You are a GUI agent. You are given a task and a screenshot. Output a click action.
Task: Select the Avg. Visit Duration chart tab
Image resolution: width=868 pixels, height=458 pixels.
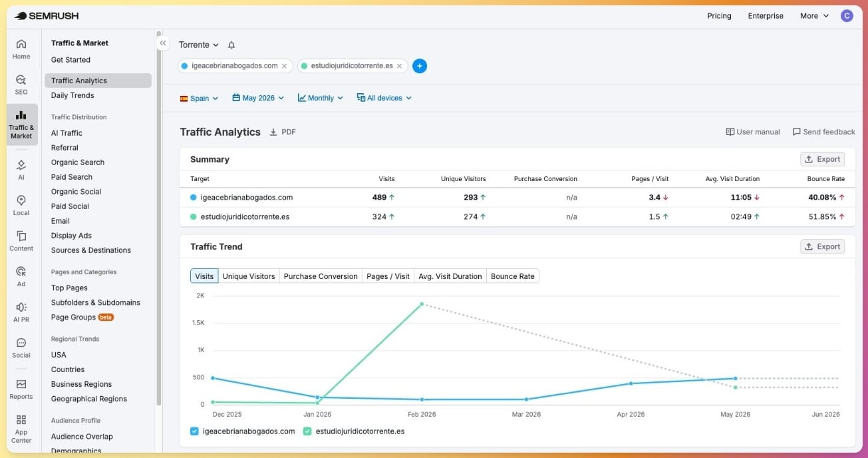[450, 276]
